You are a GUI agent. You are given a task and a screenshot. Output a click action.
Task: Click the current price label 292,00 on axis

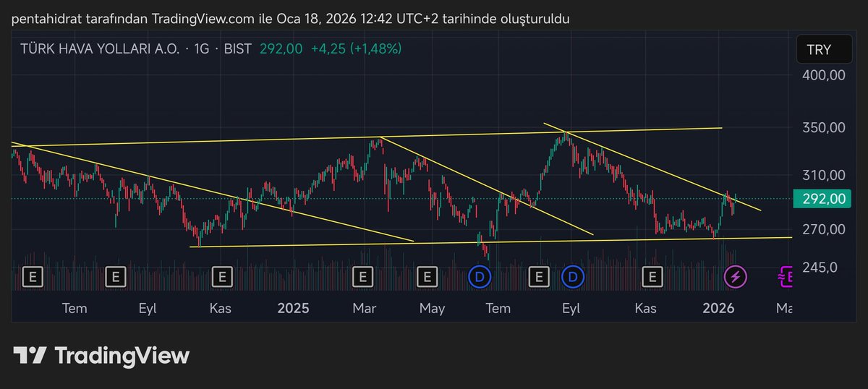(823, 198)
